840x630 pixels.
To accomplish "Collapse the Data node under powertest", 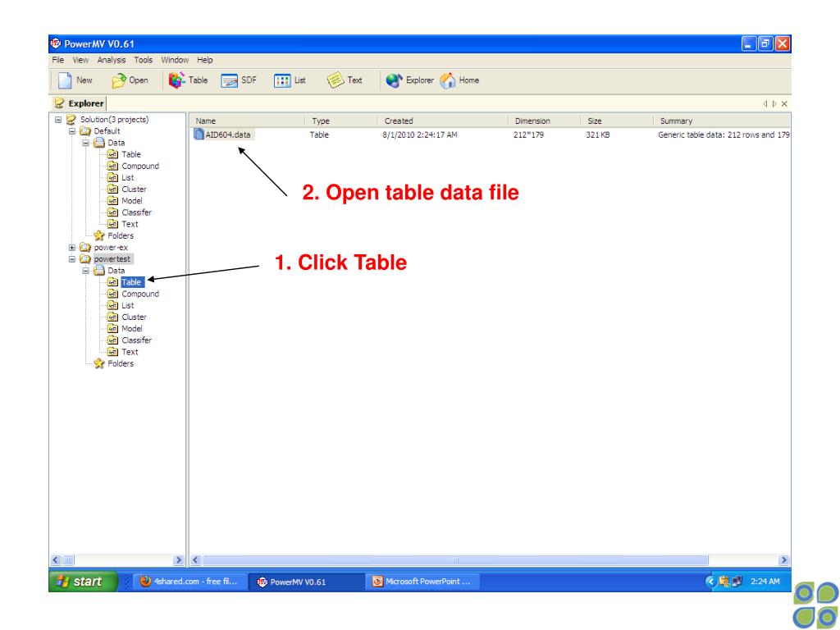I will click(x=85, y=271).
